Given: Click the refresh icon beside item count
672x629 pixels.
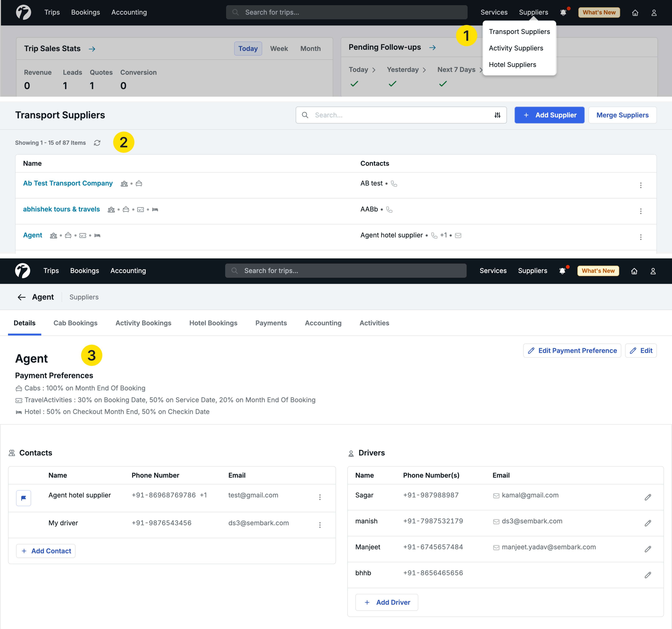Looking at the screenshot, I should pyautogui.click(x=97, y=143).
